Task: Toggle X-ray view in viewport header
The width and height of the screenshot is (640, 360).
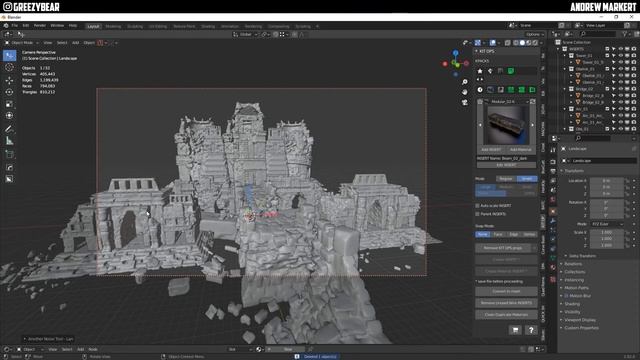Action: click(x=508, y=42)
